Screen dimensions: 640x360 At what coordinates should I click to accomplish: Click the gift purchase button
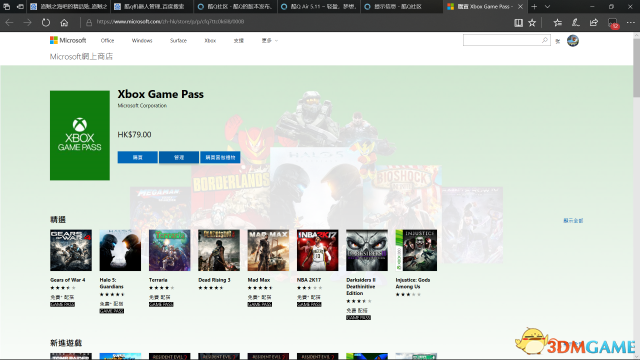(220, 157)
